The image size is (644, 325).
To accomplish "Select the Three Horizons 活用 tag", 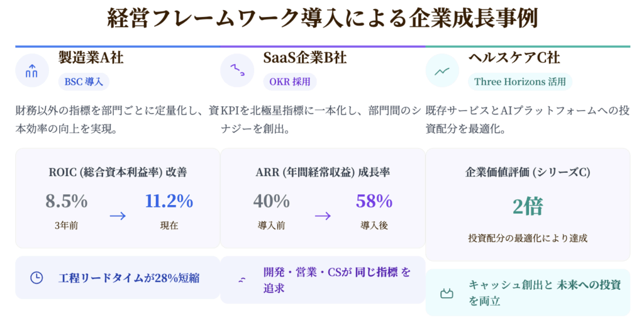I will point(519,81).
